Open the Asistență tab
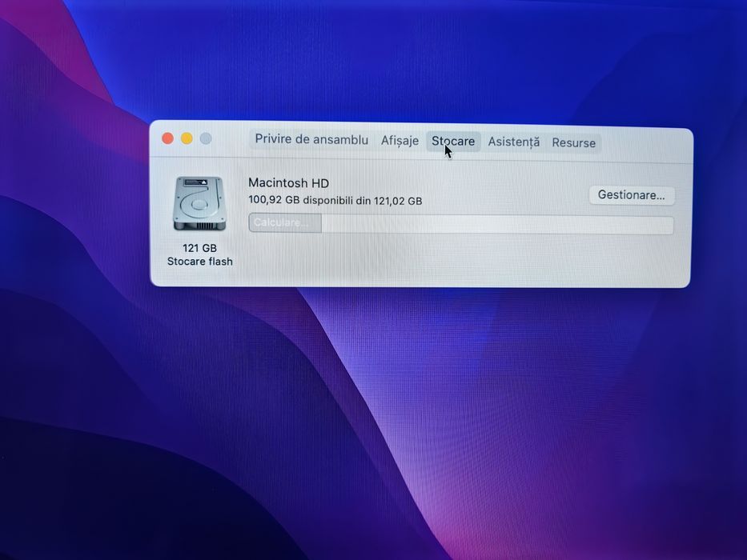This screenshot has width=747, height=560. click(x=513, y=142)
